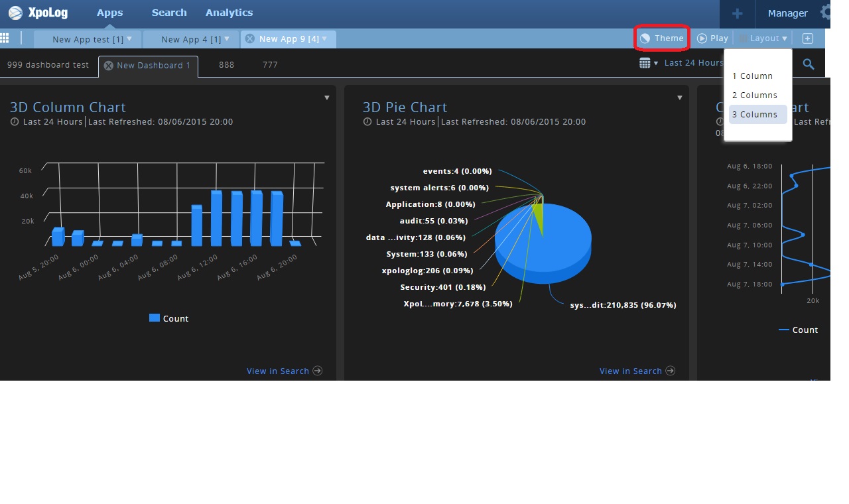Select the 1 Column layout option
This screenshot has width=849, height=504.
(752, 76)
